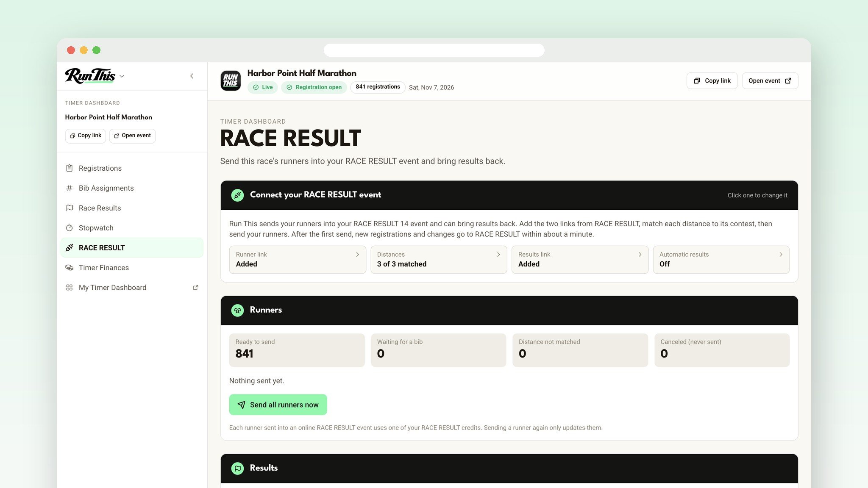Viewport: 868px width, 488px height.
Task: Click the Sat, Nov 7, 2026 date
Action: point(431,88)
